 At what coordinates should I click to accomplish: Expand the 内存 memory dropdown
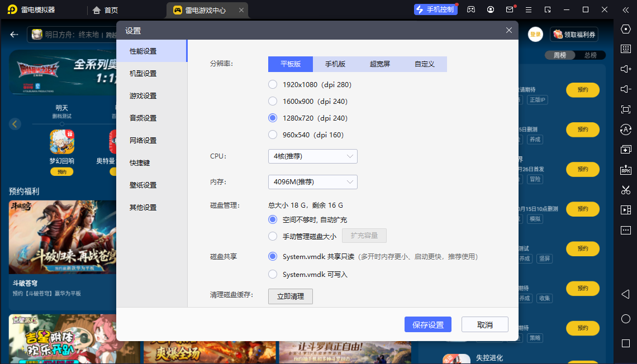click(x=312, y=182)
